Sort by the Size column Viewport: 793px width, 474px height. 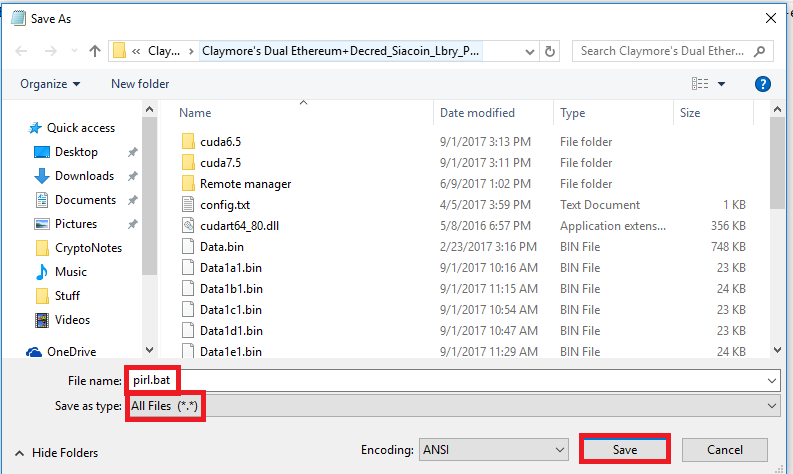tap(690, 113)
